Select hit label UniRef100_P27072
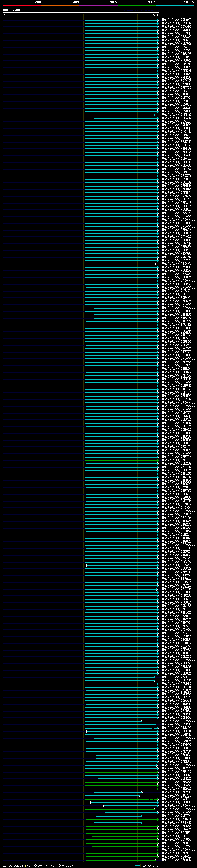The height and width of the screenshot is (868, 197). (177, 504)
